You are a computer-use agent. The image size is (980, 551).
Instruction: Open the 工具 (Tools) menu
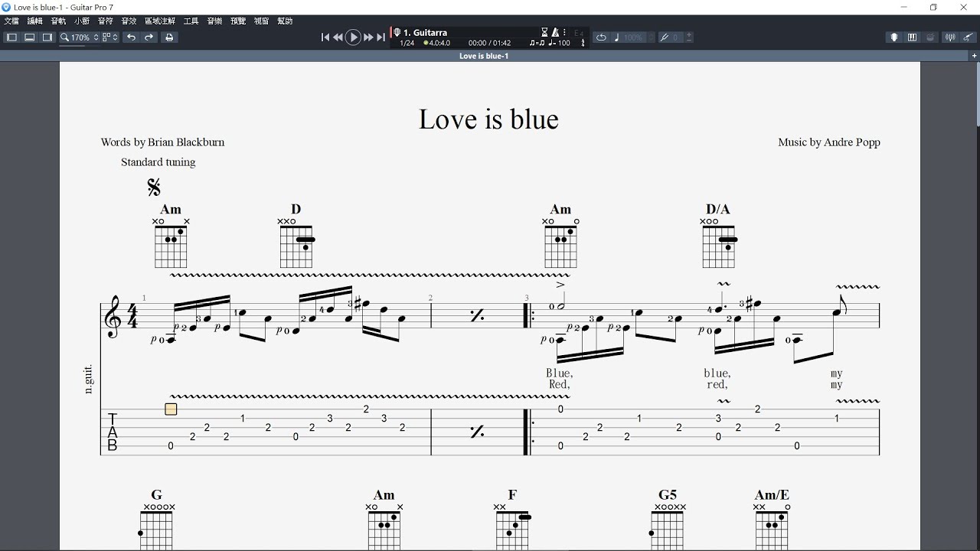[191, 21]
